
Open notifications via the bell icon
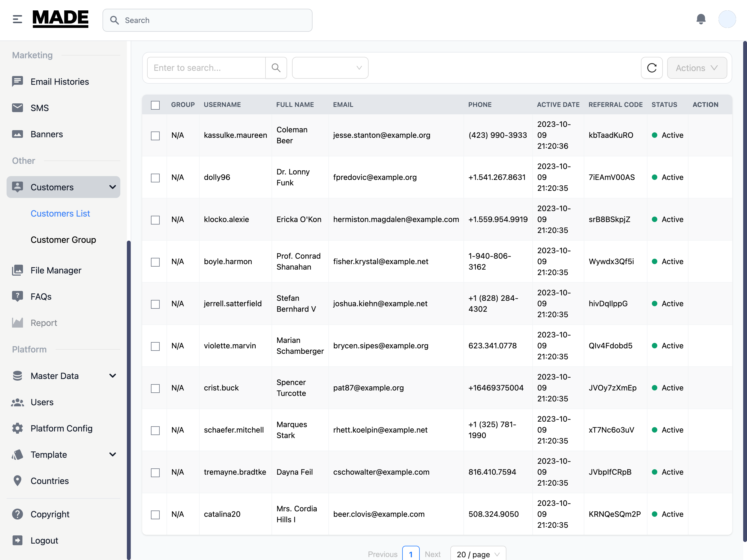tap(701, 19)
